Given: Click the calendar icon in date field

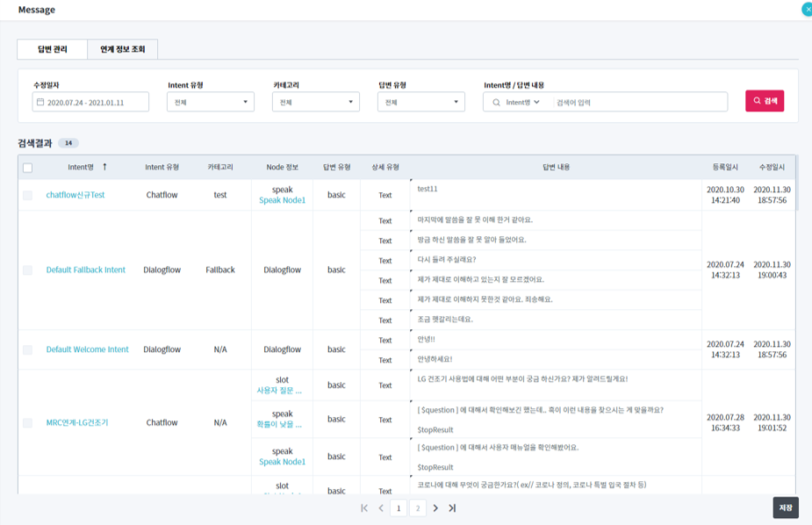Looking at the screenshot, I should [x=40, y=103].
